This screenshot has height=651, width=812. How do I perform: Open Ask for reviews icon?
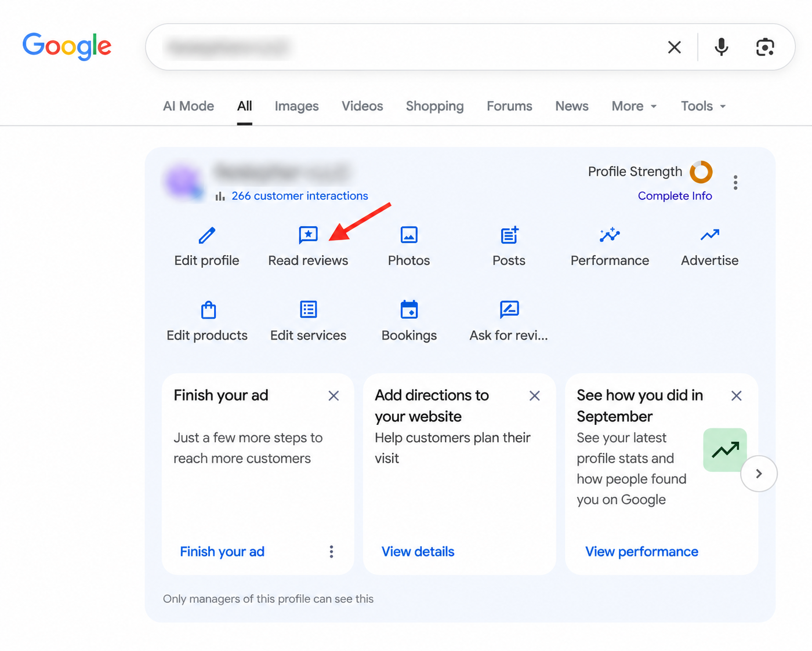point(509,310)
